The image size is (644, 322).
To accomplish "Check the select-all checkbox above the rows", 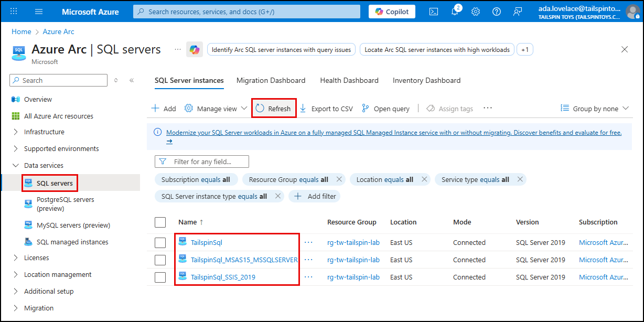I will [160, 222].
